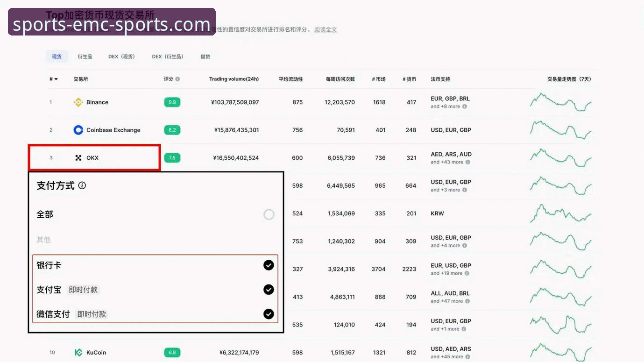This screenshot has height=362, width=644.
Task: Click info icon after 'and +19 more'
Action: coord(467,273)
